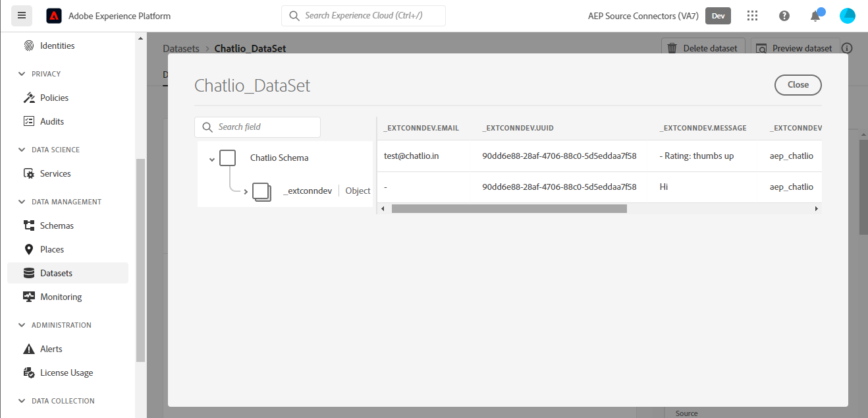The width and height of the screenshot is (868, 418).
Task: Open License Usage in the sidebar
Action: click(x=68, y=373)
